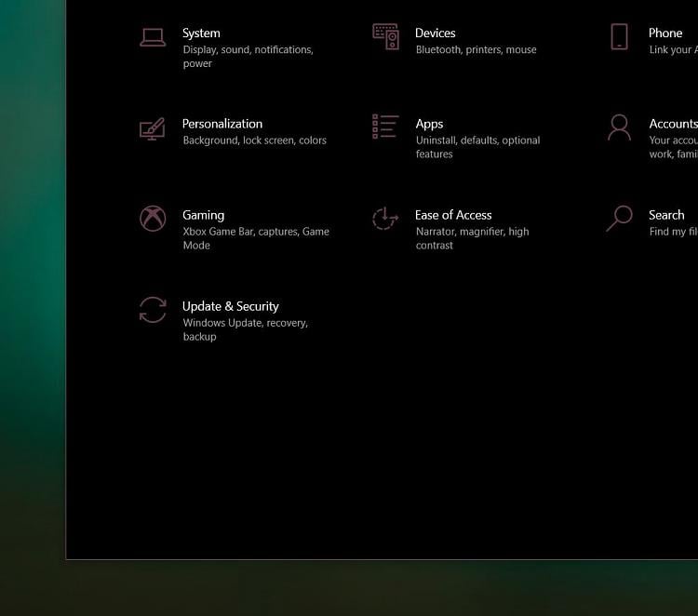Viewport: 698px width, 616px height.
Task: Click 'Windows Update, recovery, backup' text
Action: coord(246,329)
